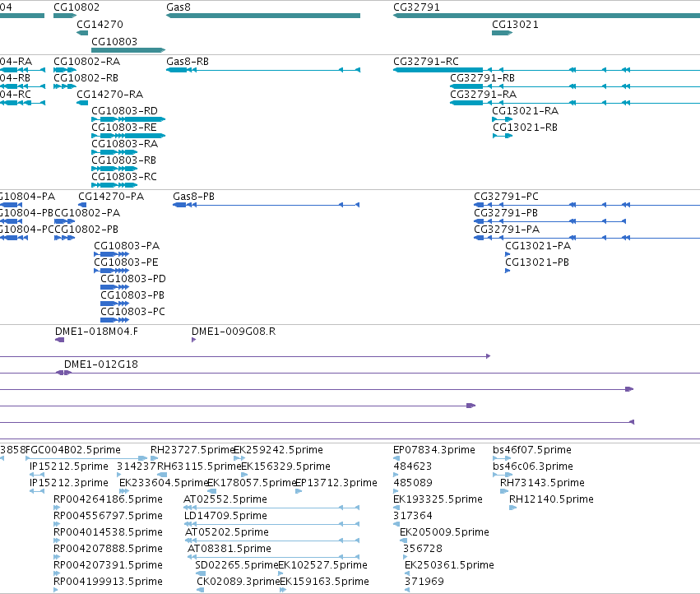The height and width of the screenshot is (594, 700).
Task: Select EST label RH73143.5prime
Action: 542,483
